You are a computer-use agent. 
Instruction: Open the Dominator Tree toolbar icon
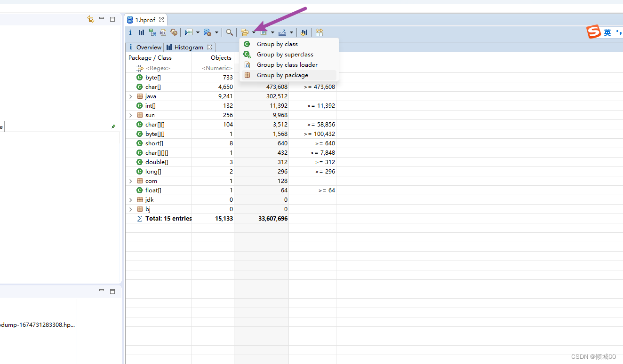pyautogui.click(x=152, y=32)
